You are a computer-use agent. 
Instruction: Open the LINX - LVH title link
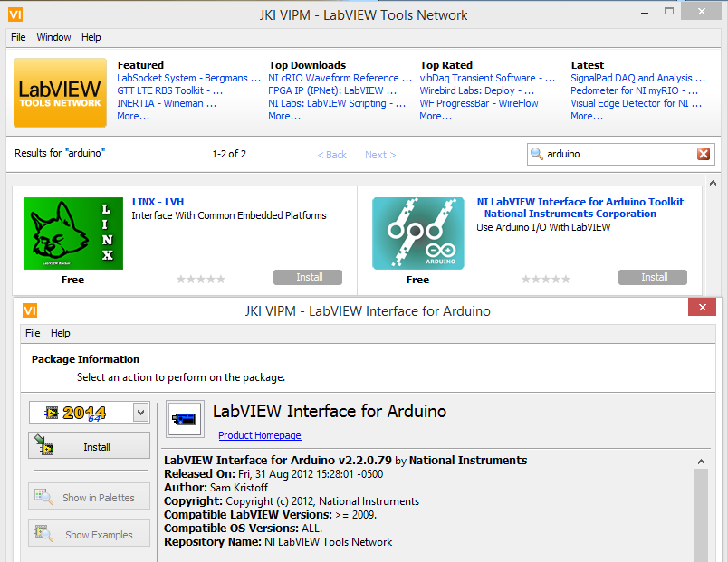coord(158,202)
